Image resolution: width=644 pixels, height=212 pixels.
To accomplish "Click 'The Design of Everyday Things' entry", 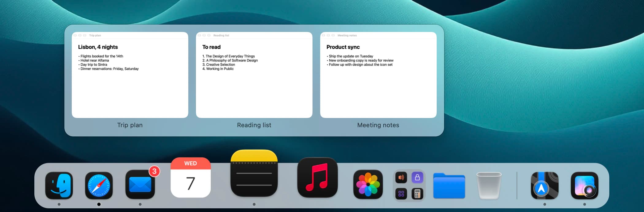I will coord(228,56).
